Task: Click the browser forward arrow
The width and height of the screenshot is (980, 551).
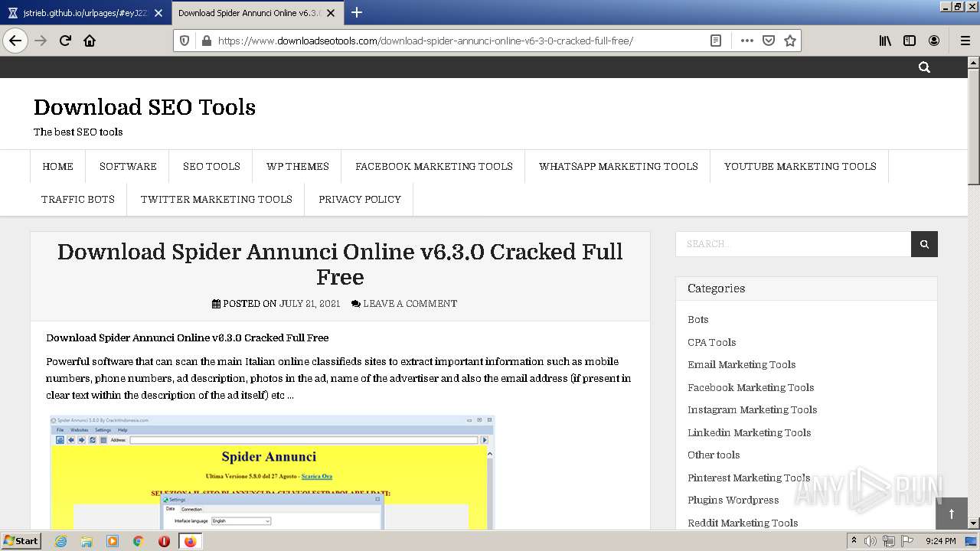Action: [x=41, y=41]
